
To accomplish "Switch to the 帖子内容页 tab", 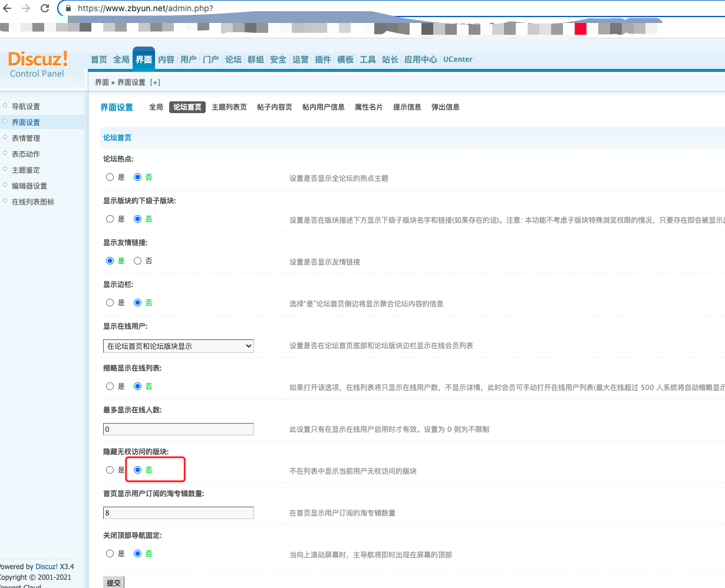I will tap(274, 107).
